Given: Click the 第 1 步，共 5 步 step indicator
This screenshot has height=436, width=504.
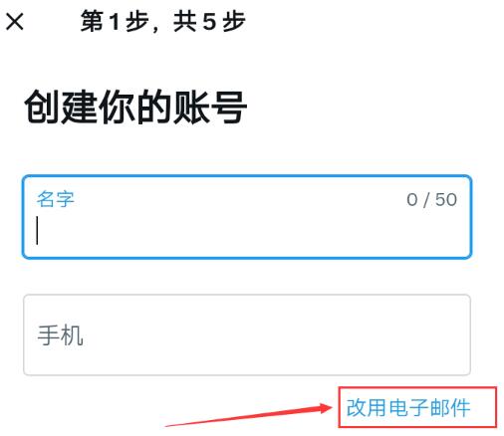Looking at the screenshot, I should point(163,22).
